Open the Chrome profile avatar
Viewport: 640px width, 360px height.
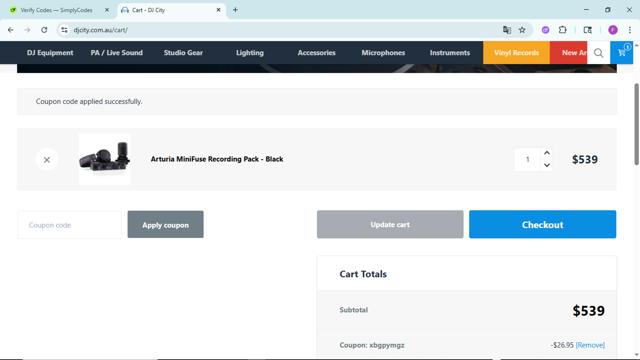613,30
